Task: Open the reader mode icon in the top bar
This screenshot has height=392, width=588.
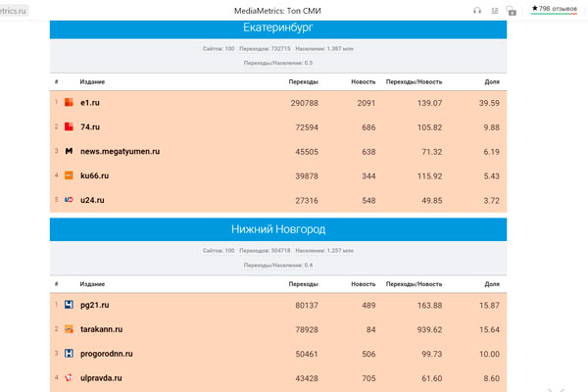Action: [x=495, y=11]
